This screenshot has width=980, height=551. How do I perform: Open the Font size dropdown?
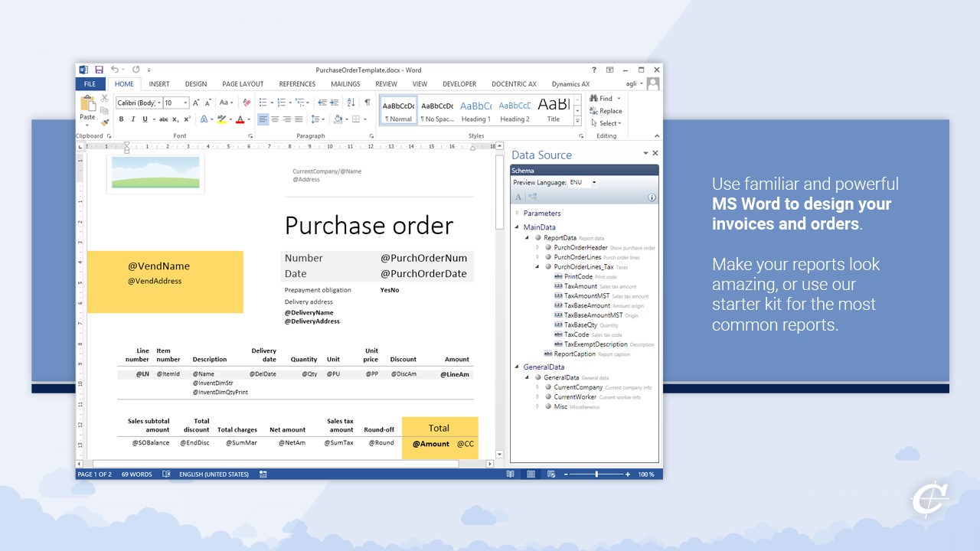pos(185,103)
